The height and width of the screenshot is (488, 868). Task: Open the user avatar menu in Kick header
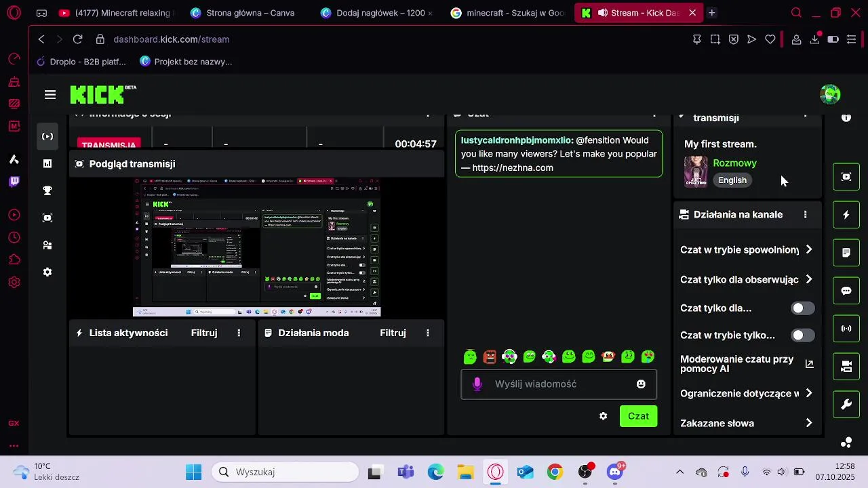[830, 94]
